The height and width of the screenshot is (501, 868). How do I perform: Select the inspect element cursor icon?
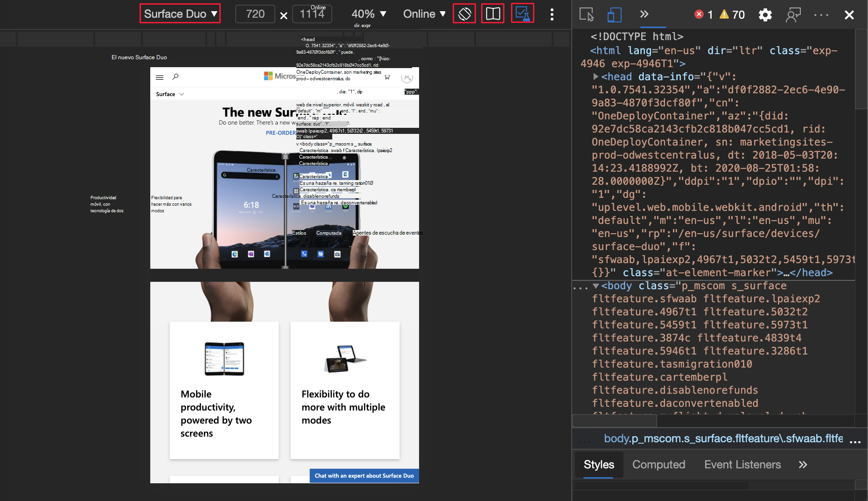pos(587,14)
